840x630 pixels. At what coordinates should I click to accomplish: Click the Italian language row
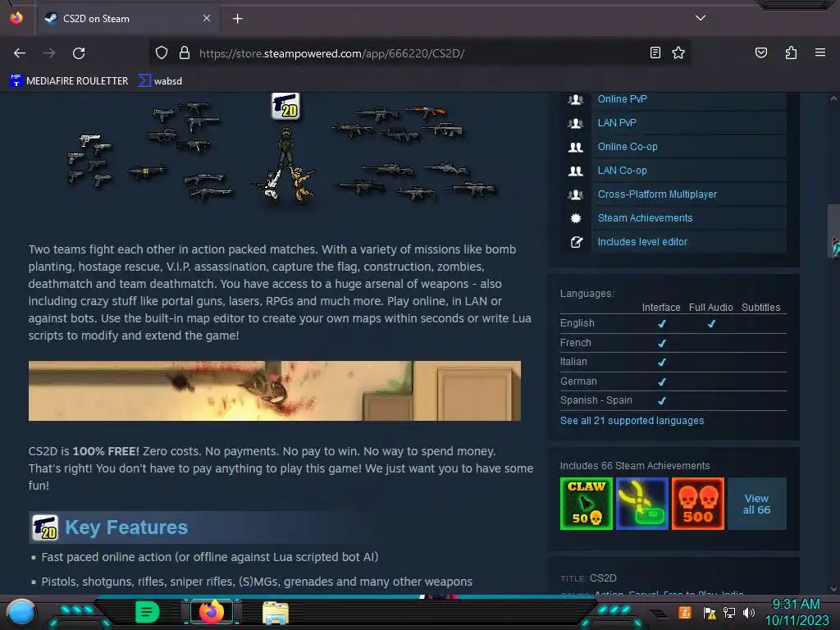point(673,362)
